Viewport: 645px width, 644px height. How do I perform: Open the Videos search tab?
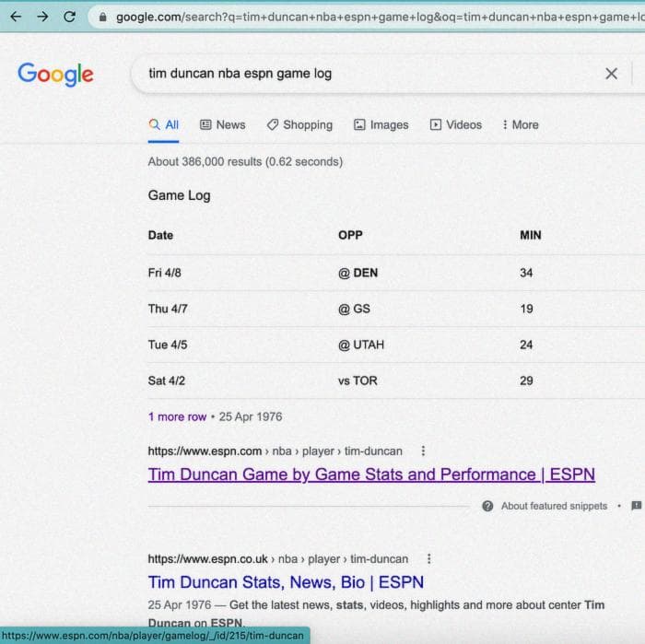point(455,124)
